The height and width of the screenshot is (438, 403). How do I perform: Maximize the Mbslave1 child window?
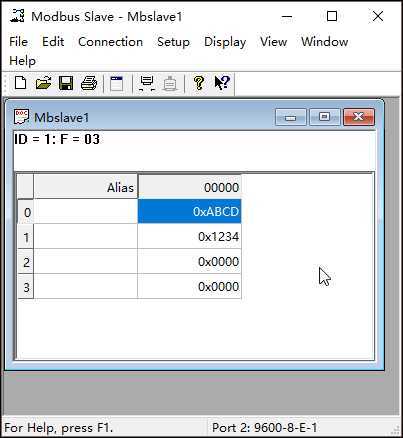[325, 117]
